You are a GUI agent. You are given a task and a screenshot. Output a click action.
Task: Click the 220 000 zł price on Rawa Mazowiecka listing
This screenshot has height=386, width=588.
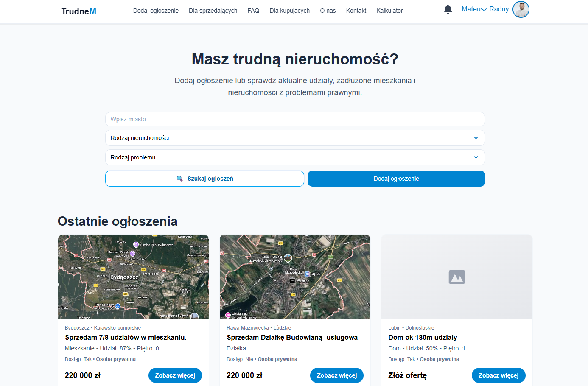(x=244, y=375)
